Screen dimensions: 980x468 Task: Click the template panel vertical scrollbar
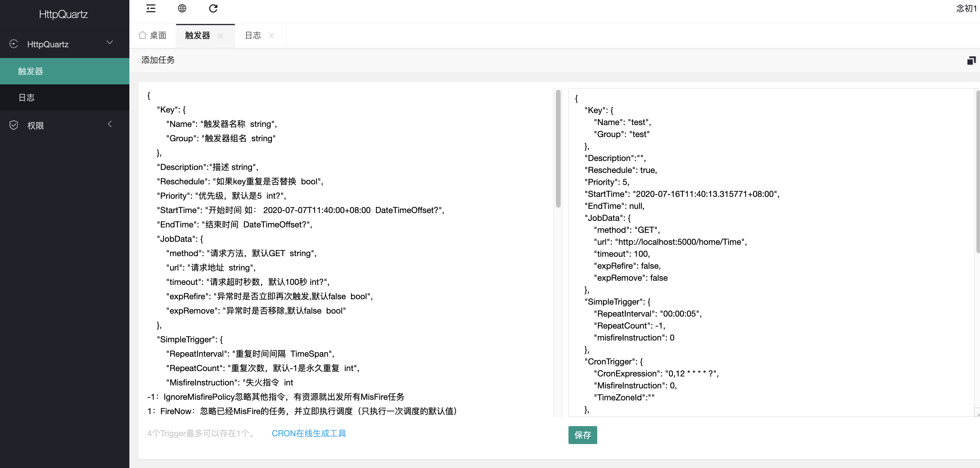558,149
